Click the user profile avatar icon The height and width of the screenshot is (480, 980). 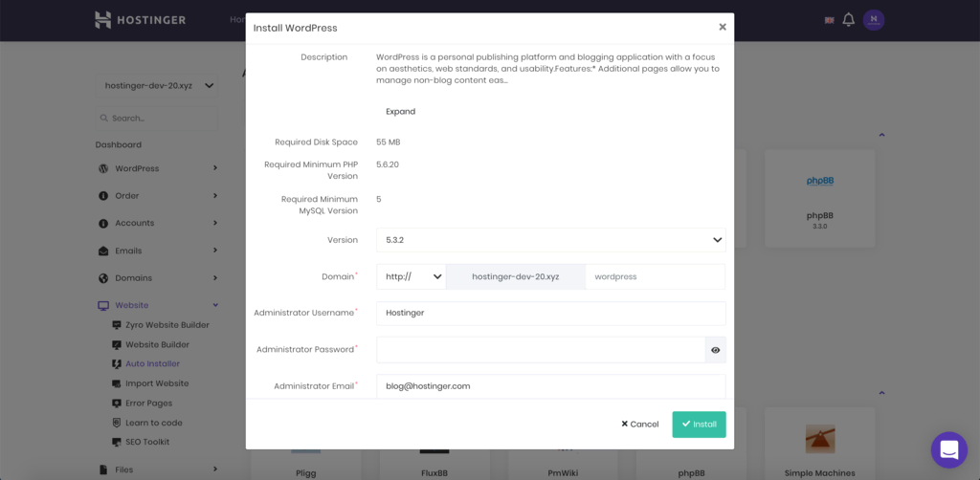pyautogui.click(x=873, y=20)
